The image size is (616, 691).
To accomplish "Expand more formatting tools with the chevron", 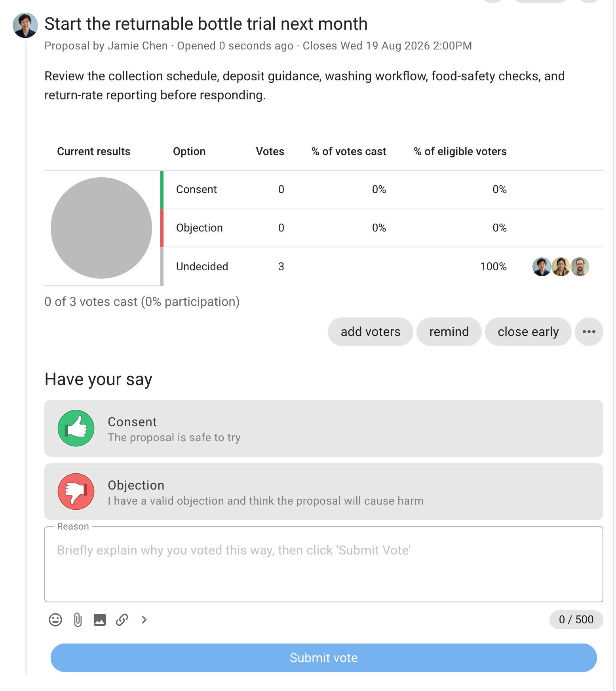I will click(144, 620).
